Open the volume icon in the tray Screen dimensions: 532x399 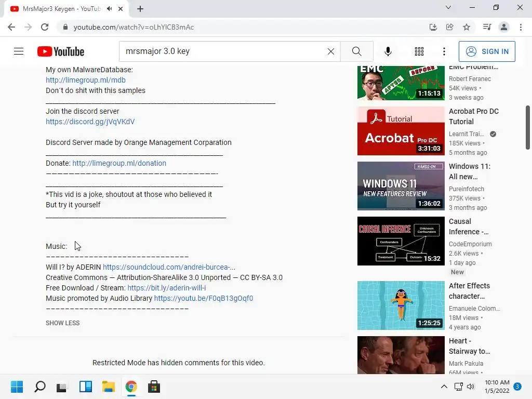coord(471,387)
